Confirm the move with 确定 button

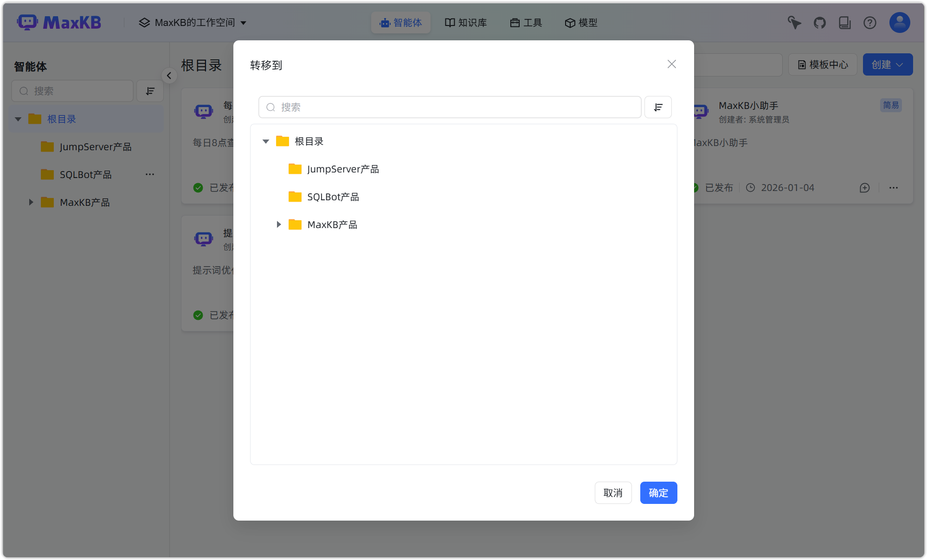coord(658,493)
